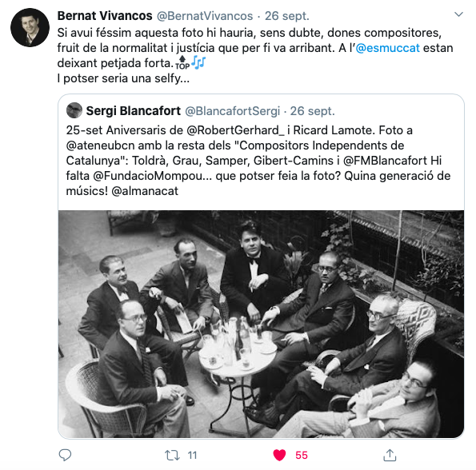The width and height of the screenshot is (476, 470).
Task: Follow the @esmuccat mention link
Action: (x=388, y=48)
